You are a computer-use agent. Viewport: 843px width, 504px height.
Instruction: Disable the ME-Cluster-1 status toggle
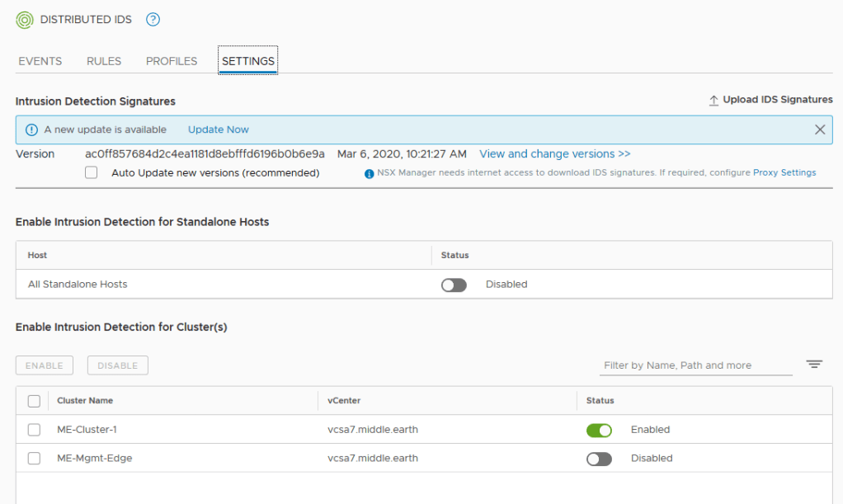point(599,430)
